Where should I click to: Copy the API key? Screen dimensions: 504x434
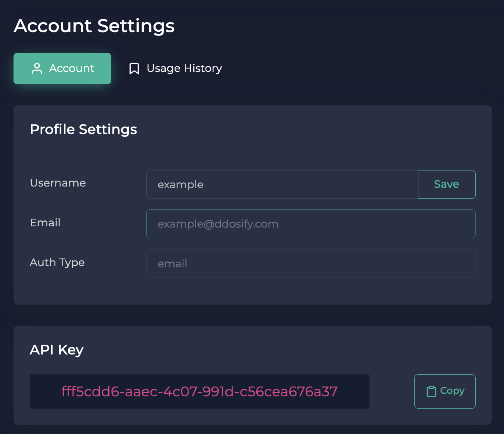[445, 391]
